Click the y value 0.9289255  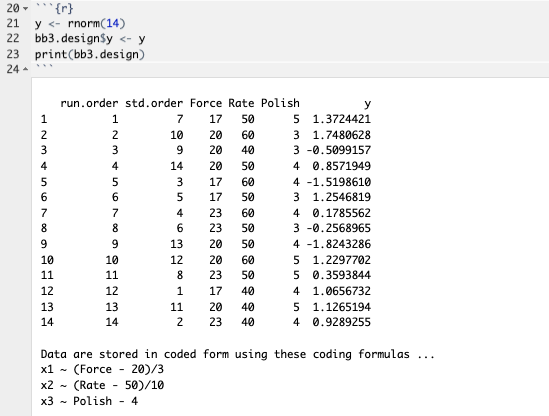[x=341, y=322]
